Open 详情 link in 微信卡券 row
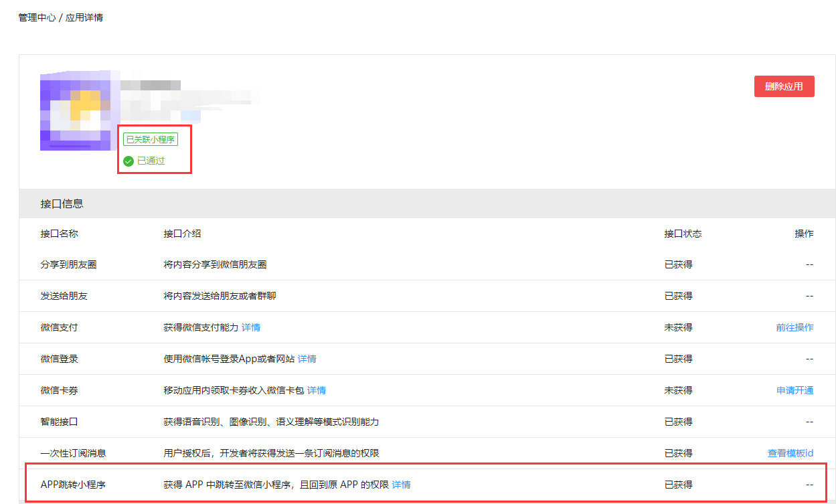This screenshot has height=504, width=836. [317, 390]
